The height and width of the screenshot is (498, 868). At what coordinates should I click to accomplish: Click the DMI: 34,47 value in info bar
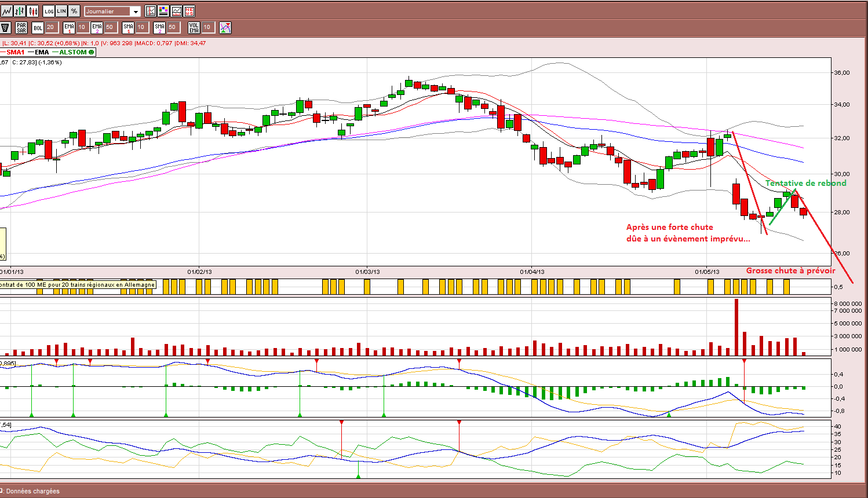(190, 43)
